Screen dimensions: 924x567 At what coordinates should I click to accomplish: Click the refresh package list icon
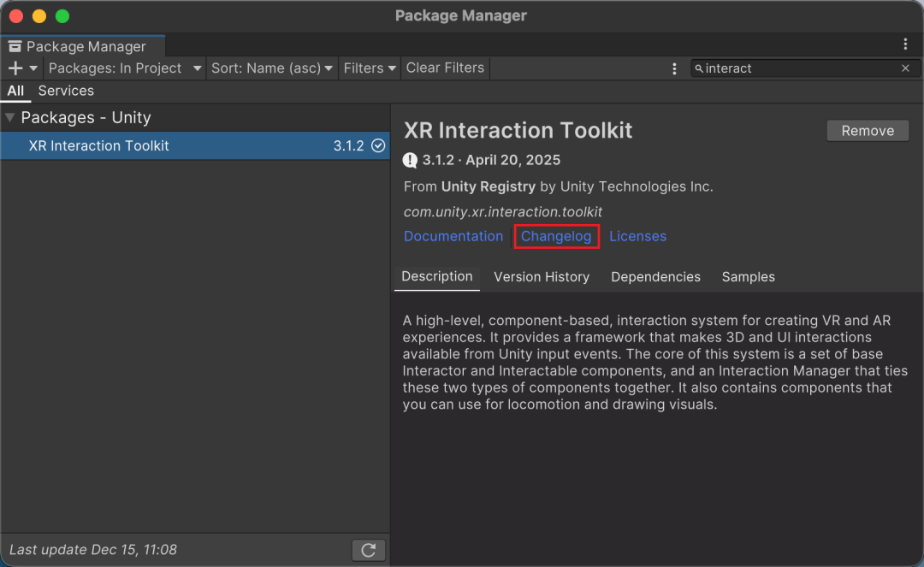click(x=369, y=550)
